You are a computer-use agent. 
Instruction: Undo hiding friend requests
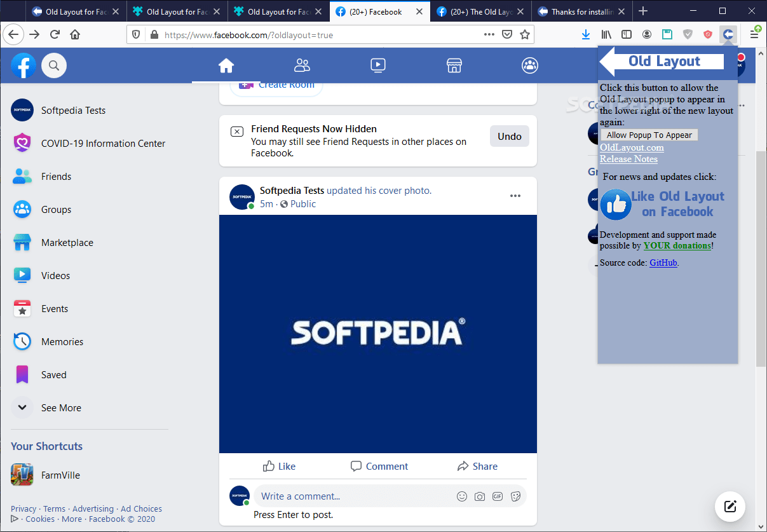(x=509, y=135)
